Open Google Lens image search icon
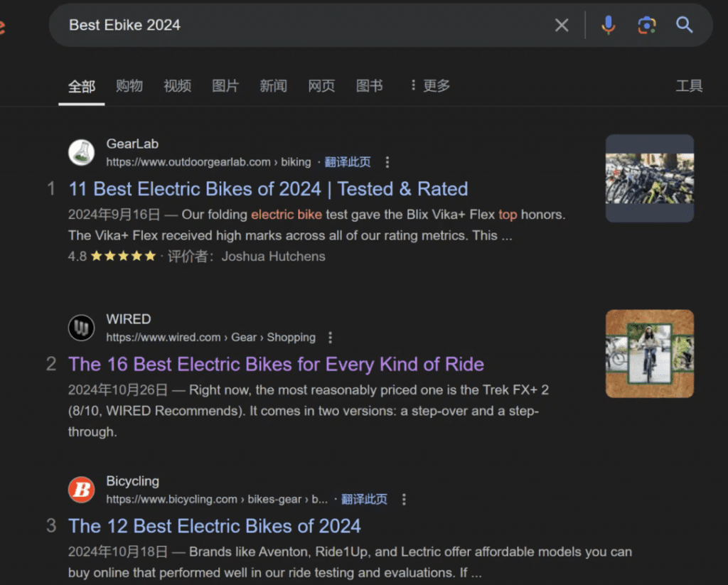Viewport: 728px width, 585px height. (x=646, y=26)
